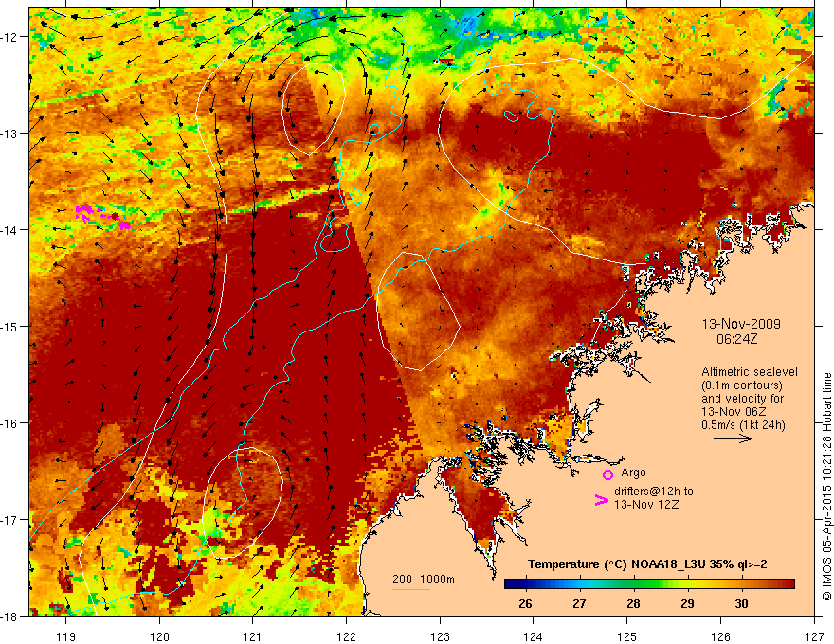Viewport: 834px width, 644px height.
Task: Click the longitude axis label '123'
Action: coord(440,636)
